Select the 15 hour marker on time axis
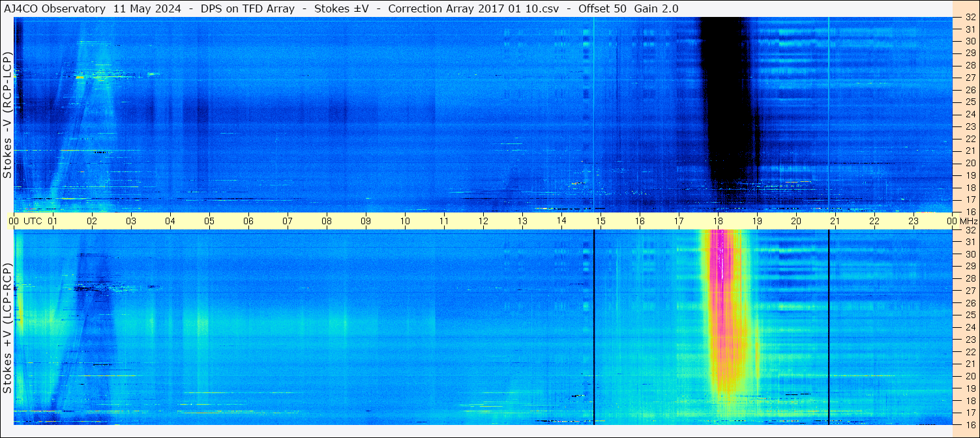This screenshot has height=438, width=980. [x=601, y=222]
